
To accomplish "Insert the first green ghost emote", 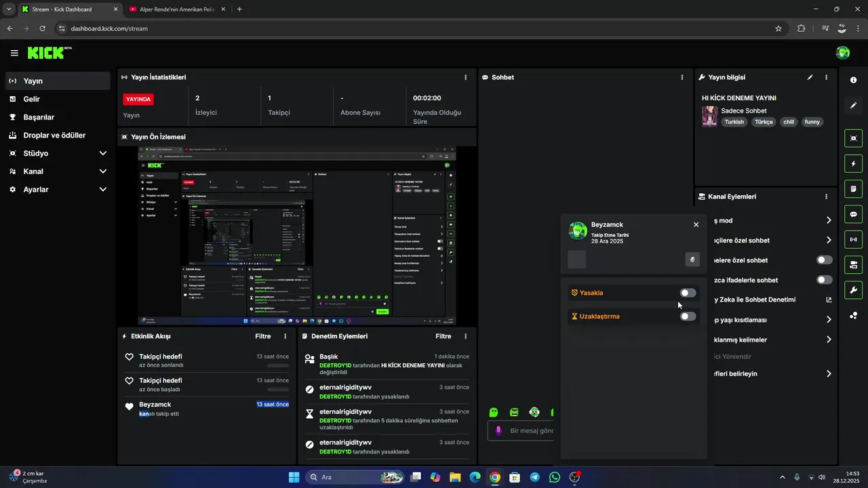I will [494, 412].
